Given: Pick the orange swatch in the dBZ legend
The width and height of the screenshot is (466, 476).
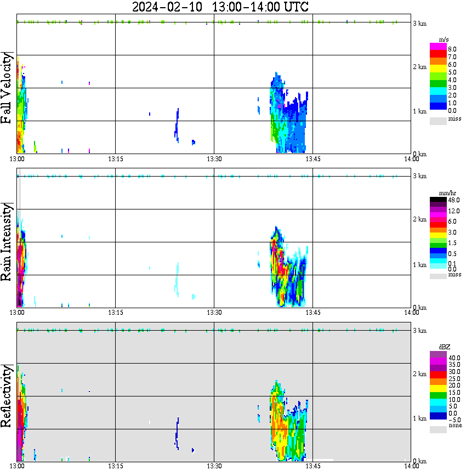Looking at the screenshot, I should tap(438, 382).
